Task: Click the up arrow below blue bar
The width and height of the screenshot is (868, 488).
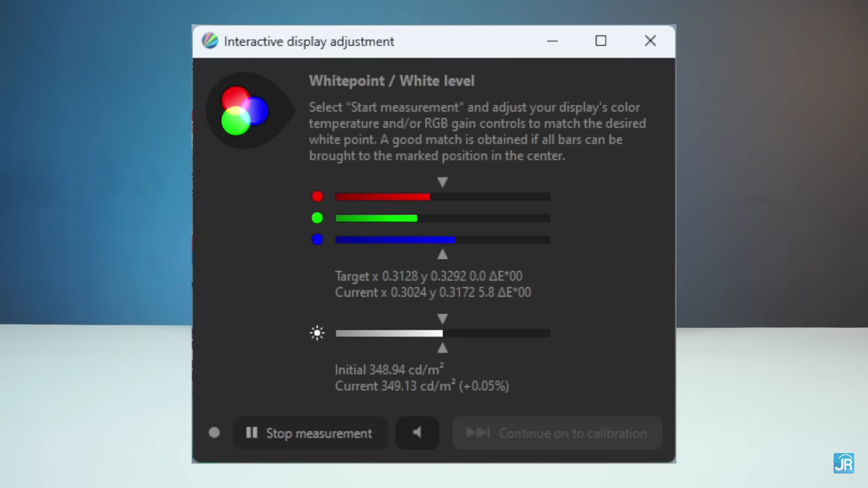Action: [443, 254]
